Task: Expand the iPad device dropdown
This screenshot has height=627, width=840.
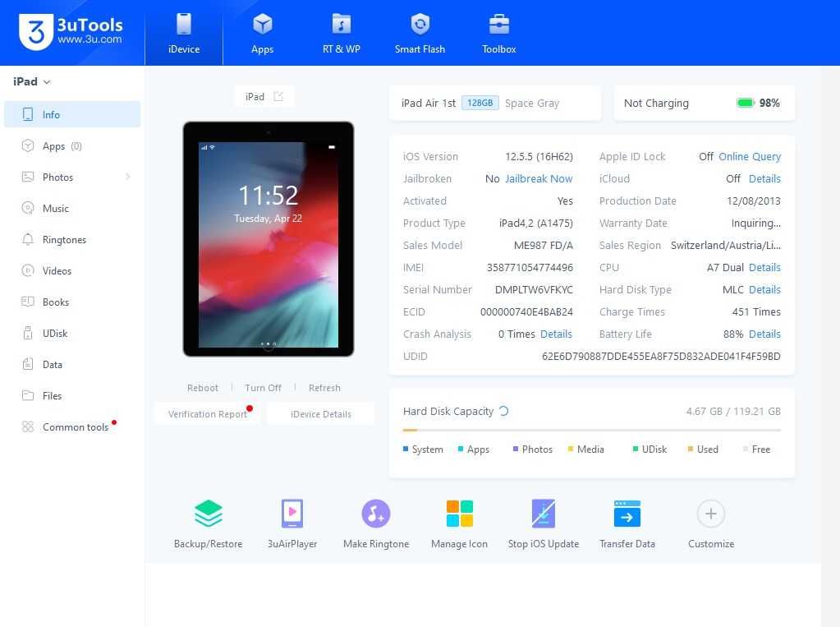Action: pyautogui.click(x=31, y=81)
